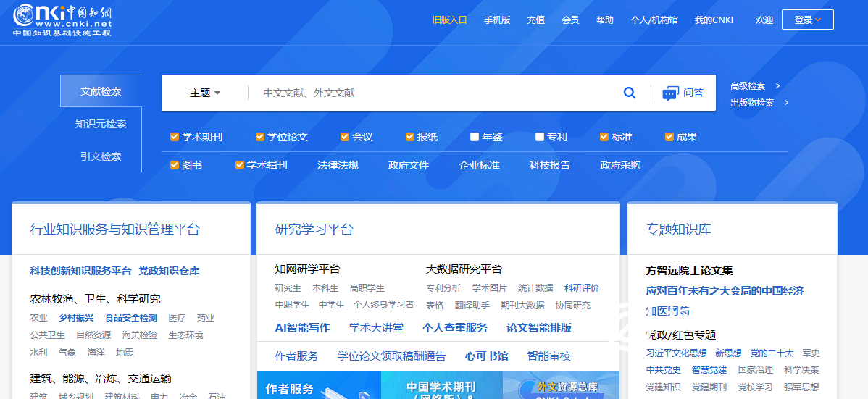This screenshot has height=399, width=868.
Task: Open the 智能审校 link
Action: [x=548, y=356]
